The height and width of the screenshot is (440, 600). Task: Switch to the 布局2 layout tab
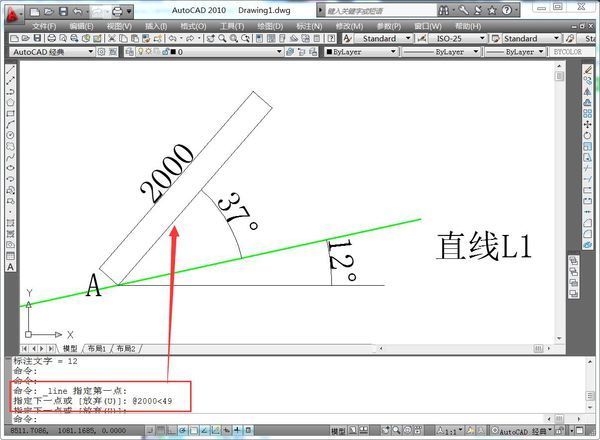(126, 349)
